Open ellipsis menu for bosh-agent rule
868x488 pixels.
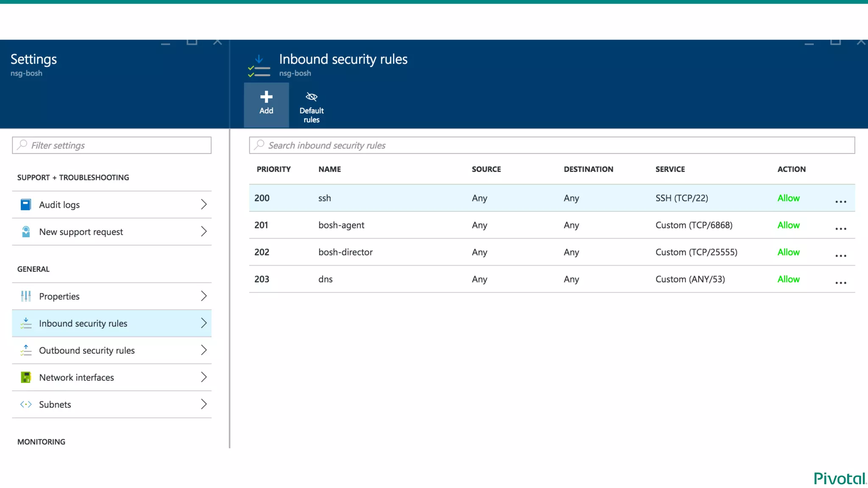point(841,229)
